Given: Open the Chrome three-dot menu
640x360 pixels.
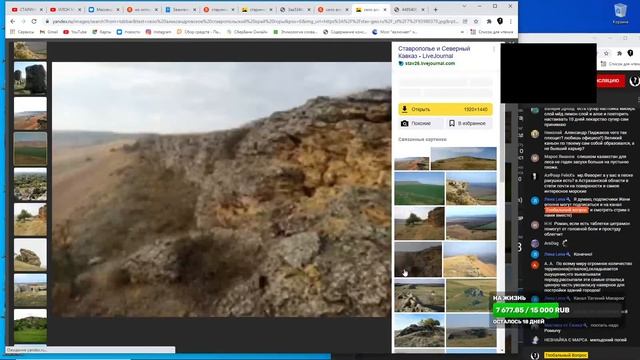Looking at the screenshot, I should point(511,21).
